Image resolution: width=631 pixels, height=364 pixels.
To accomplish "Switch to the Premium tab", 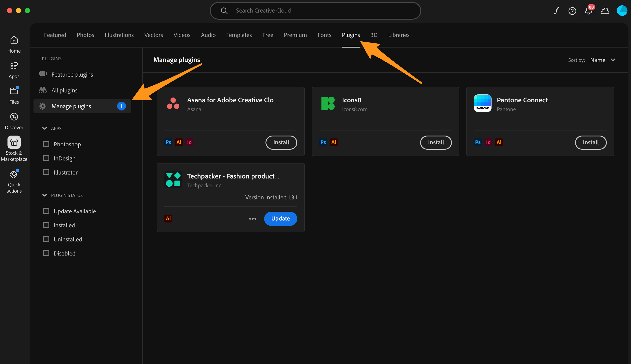I will tap(295, 35).
